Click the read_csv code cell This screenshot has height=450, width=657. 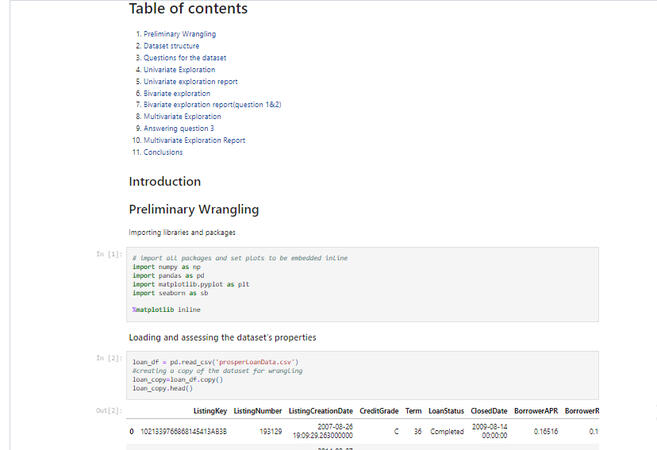tap(362, 374)
